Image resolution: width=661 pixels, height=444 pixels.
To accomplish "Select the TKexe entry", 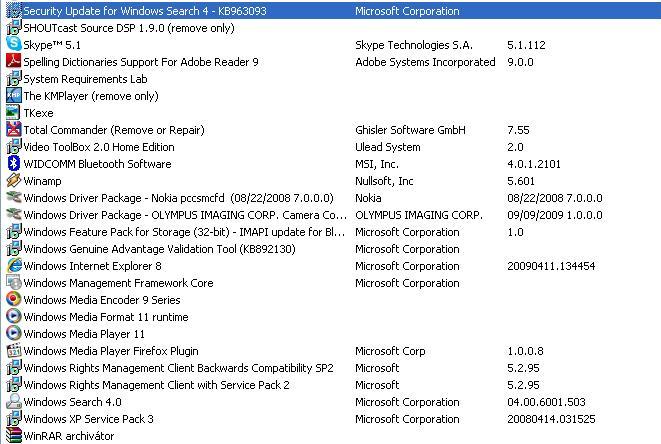I will [x=38, y=113].
